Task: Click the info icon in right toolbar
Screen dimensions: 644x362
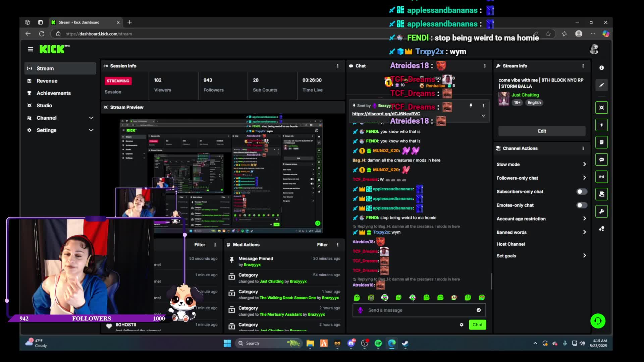Action: (602, 68)
